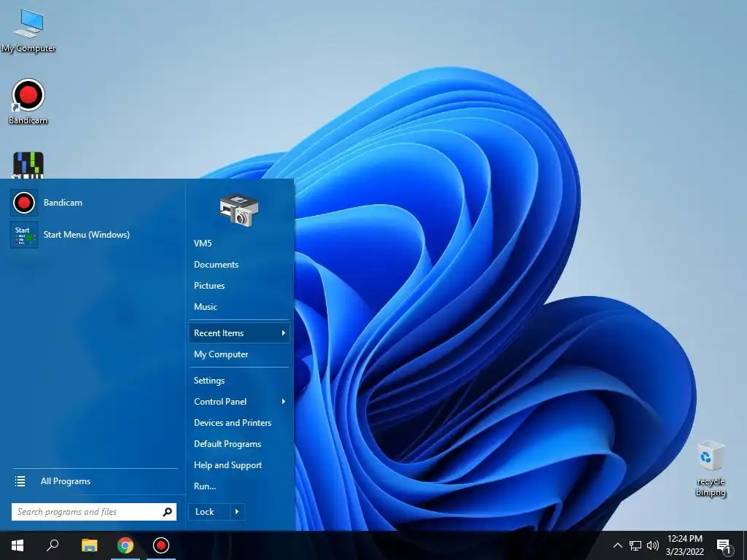Open File Explorer from taskbar
The image size is (747, 560).
click(x=89, y=545)
